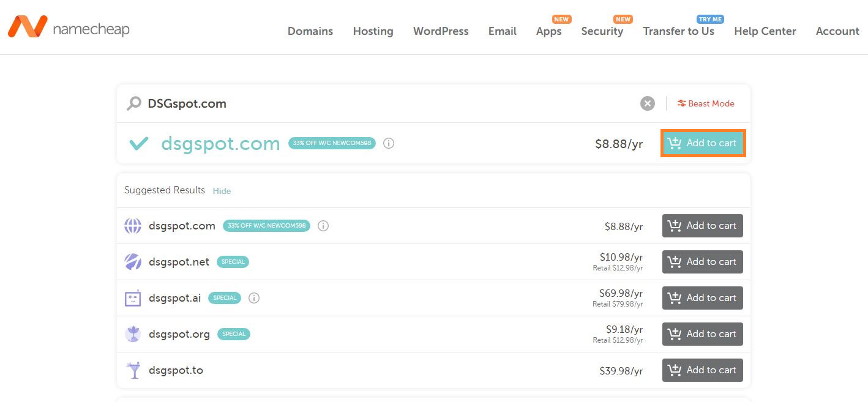
Task: Click the 33% OFF badge in suggested dsgspot.com row
Action: coord(266,226)
